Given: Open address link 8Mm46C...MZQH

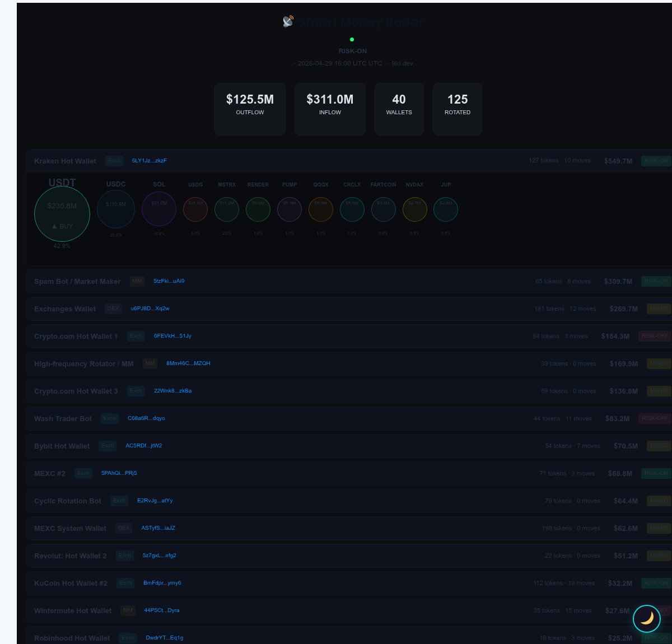Looking at the screenshot, I should tap(188, 363).
